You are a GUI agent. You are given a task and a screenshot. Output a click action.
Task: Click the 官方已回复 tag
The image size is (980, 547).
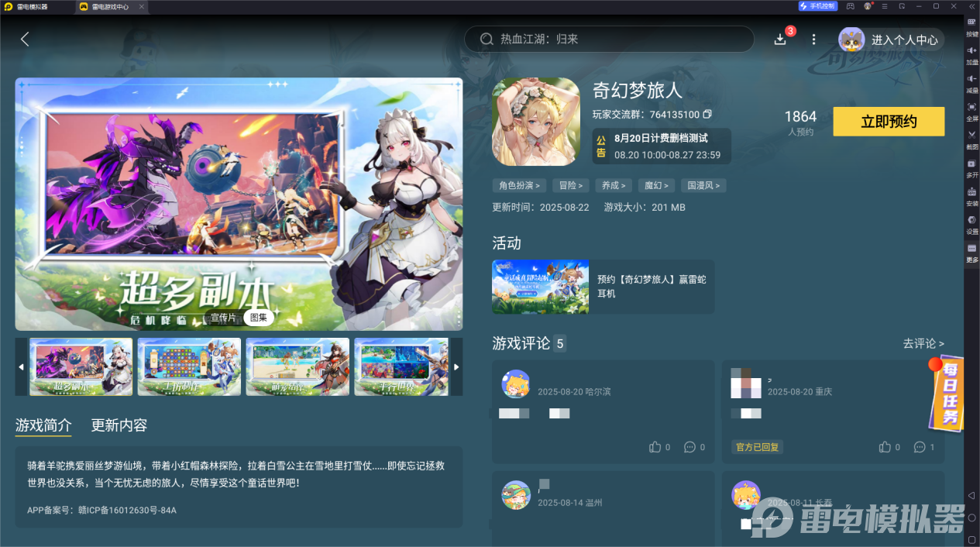coord(756,447)
